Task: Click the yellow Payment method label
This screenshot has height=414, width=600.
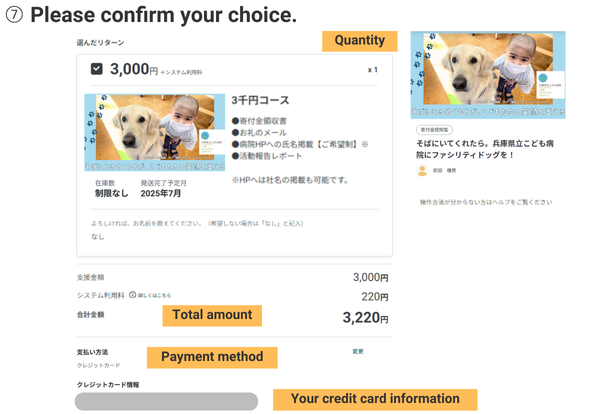Action: click(x=212, y=356)
